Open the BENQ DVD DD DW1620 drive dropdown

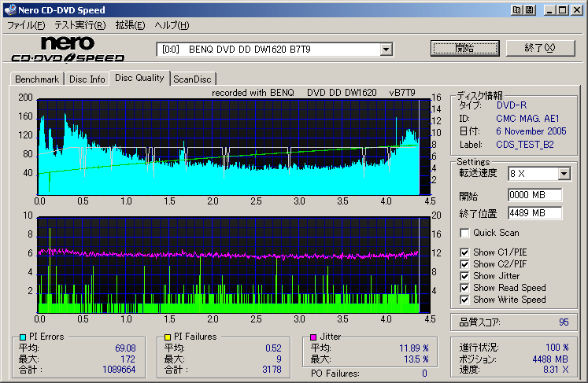386,50
